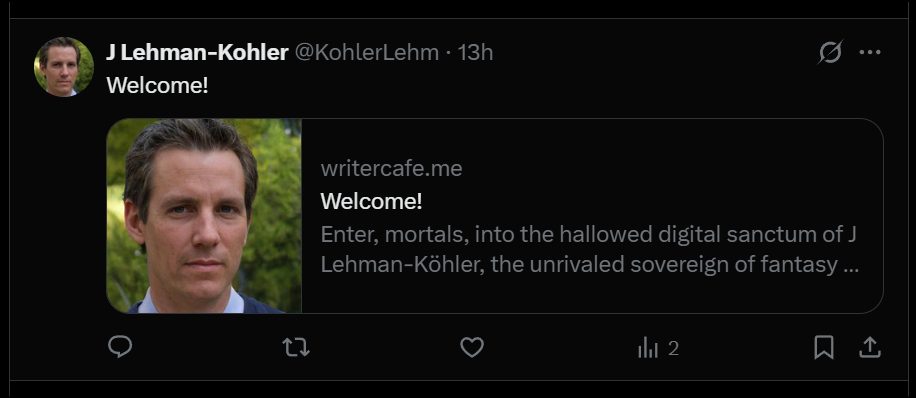The height and width of the screenshot is (398, 916).
Task: Click the J Lehman-Kohler display name
Action: [197, 53]
